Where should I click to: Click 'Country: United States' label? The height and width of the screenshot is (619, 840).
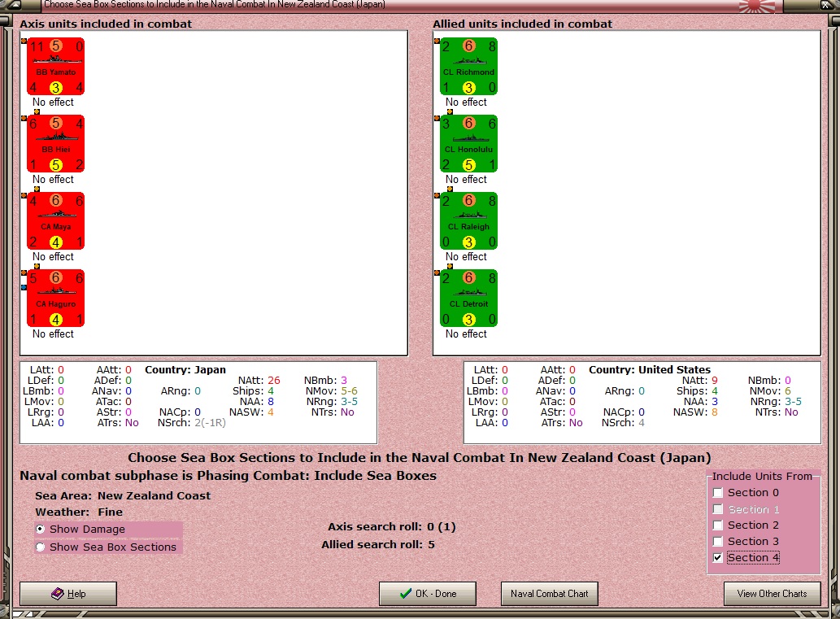coord(650,370)
